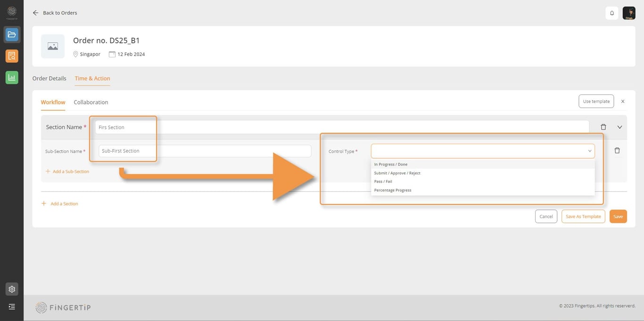The image size is (644, 321).
Task: Click the Use template button
Action: pos(596,101)
